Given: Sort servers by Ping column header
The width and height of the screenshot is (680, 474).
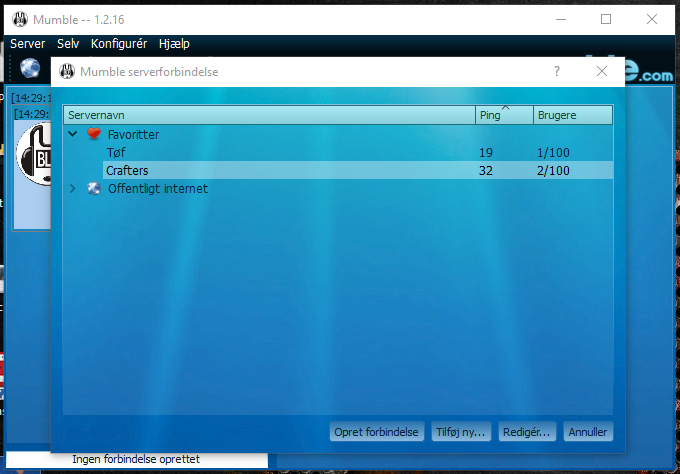Looking at the screenshot, I should [503, 116].
